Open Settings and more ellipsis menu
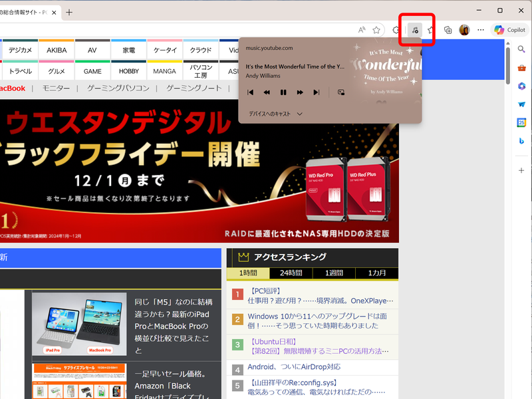Image resolution: width=532 pixels, height=399 pixels. click(x=480, y=30)
